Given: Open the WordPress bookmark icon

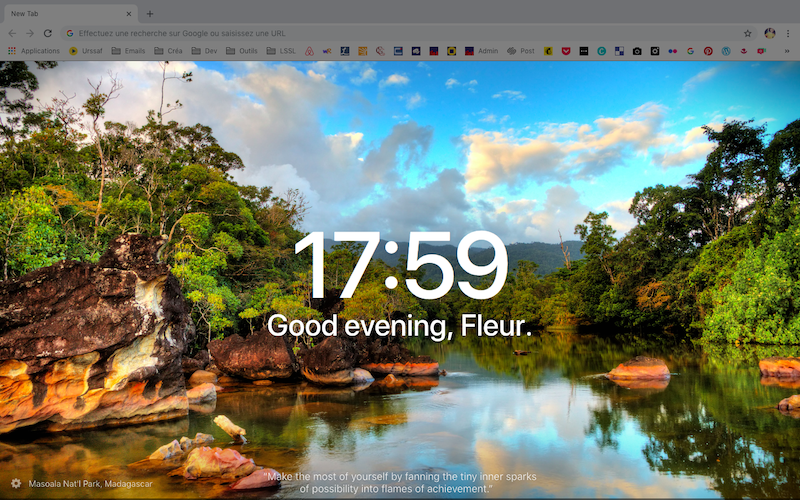Looking at the screenshot, I should [x=726, y=50].
